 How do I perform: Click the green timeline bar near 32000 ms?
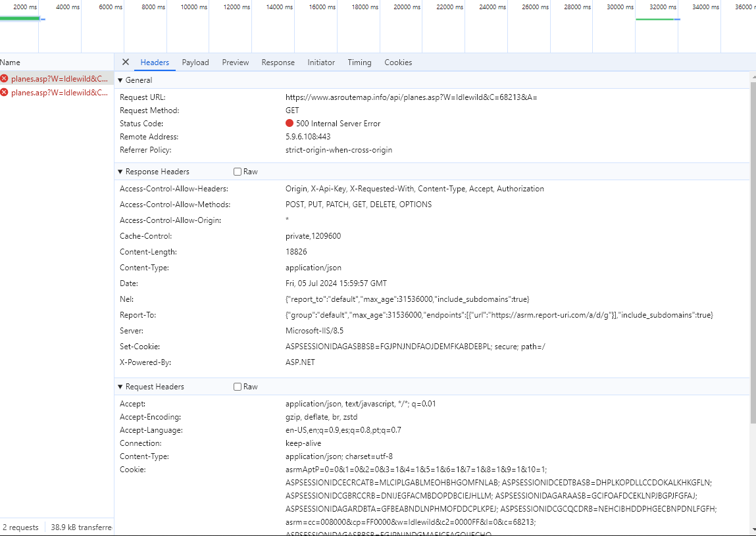[655, 19]
